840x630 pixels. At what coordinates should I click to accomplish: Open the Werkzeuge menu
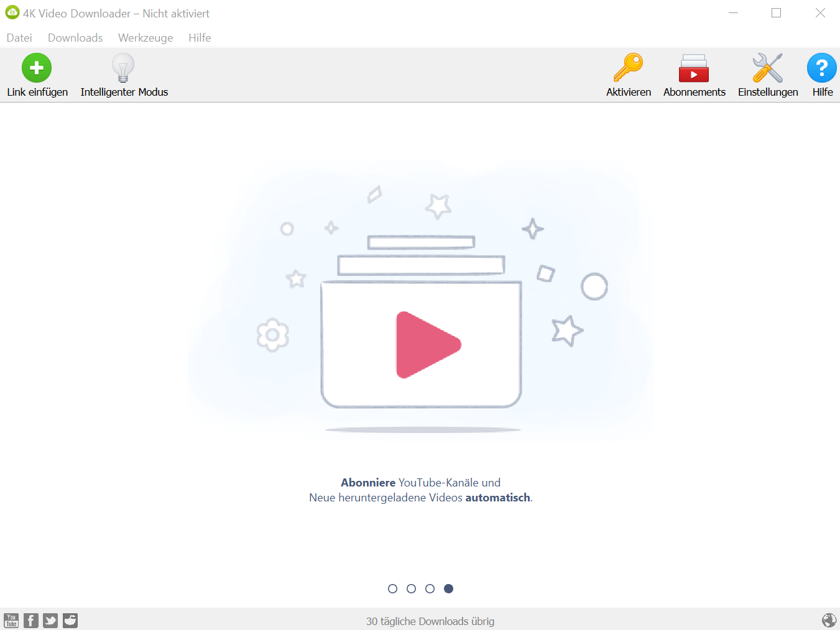[145, 38]
